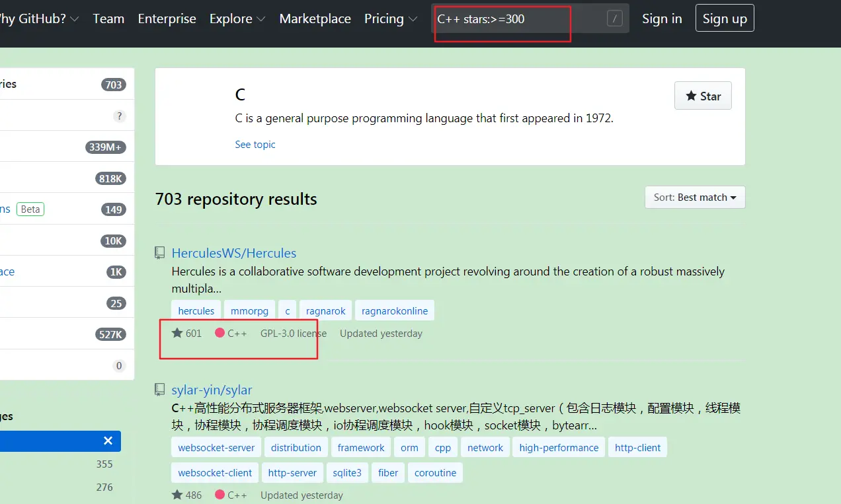This screenshot has height=504, width=841.
Task: Focus the search box with C++ stars query
Action: tap(530, 18)
